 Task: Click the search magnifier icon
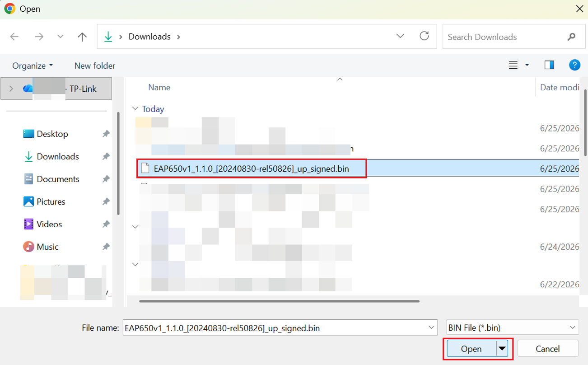[x=571, y=37]
